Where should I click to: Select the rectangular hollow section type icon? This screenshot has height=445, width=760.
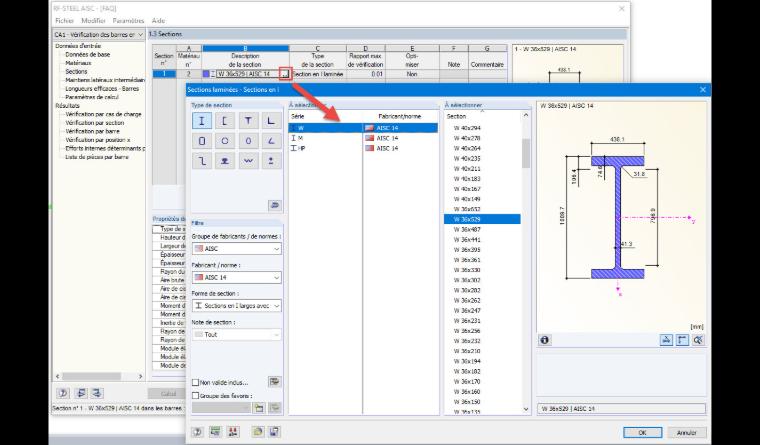point(202,141)
